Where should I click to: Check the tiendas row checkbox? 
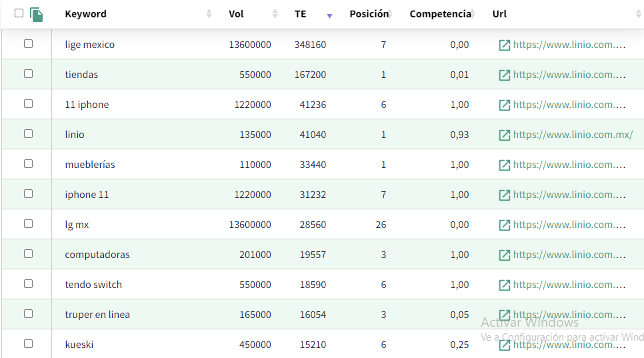click(29, 73)
